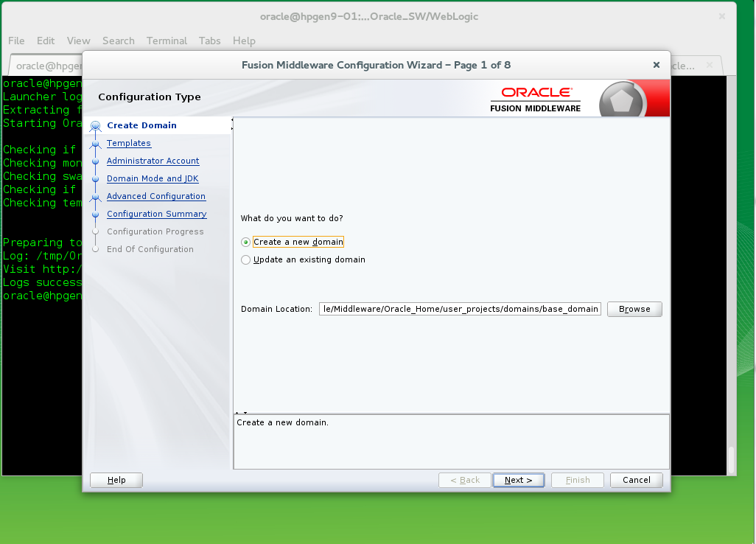Cancel the configuration wizard
756x544 pixels.
[636, 480]
